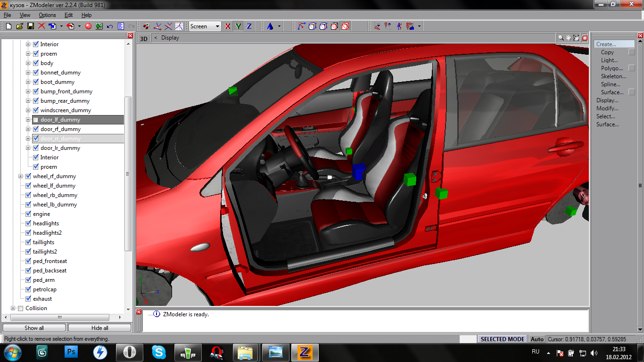Toggle the Z axis constraint
This screenshot has height=362, width=644.
pos(249,26)
